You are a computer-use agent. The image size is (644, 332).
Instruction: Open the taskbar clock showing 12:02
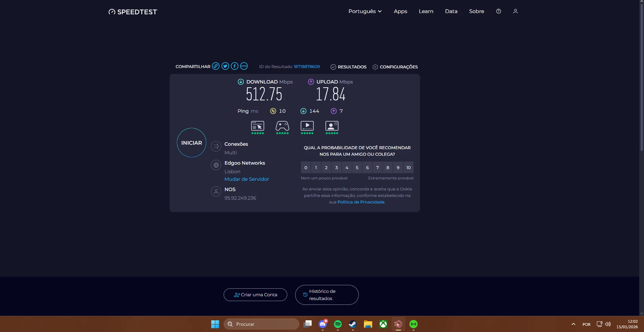627,324
